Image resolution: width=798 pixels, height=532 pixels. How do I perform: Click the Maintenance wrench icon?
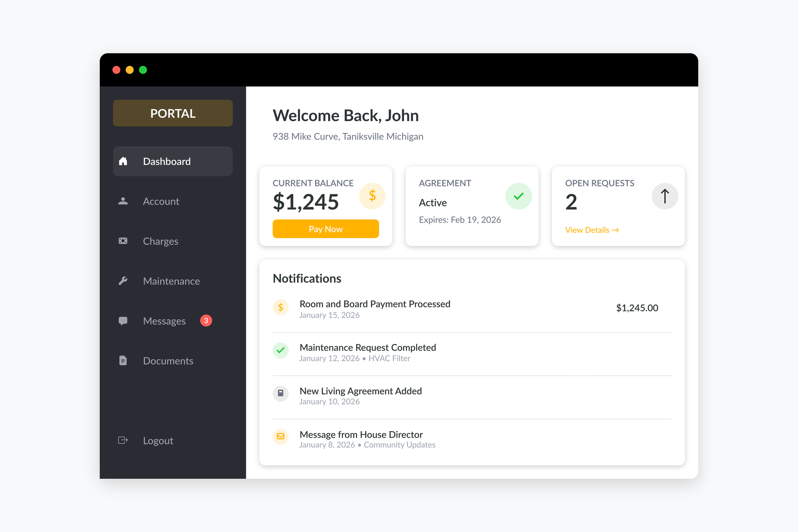pos(123,281)
